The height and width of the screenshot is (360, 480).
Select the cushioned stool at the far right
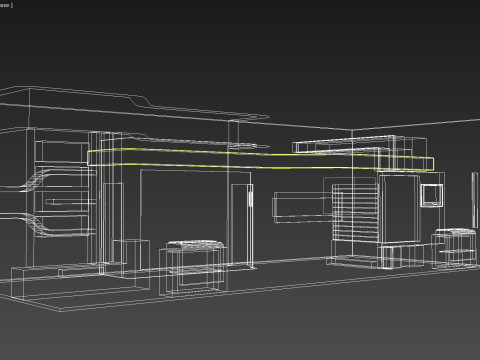coord(454,248)
